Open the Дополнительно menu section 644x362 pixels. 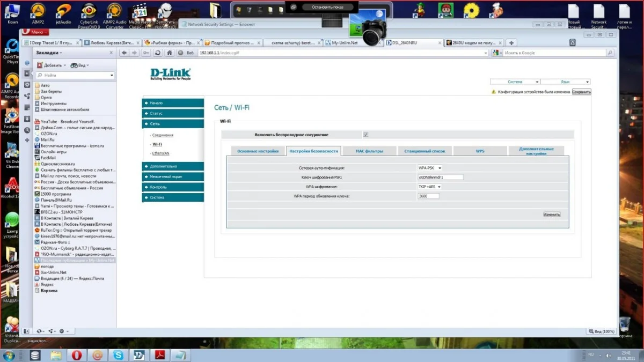(x=173, y=166)
